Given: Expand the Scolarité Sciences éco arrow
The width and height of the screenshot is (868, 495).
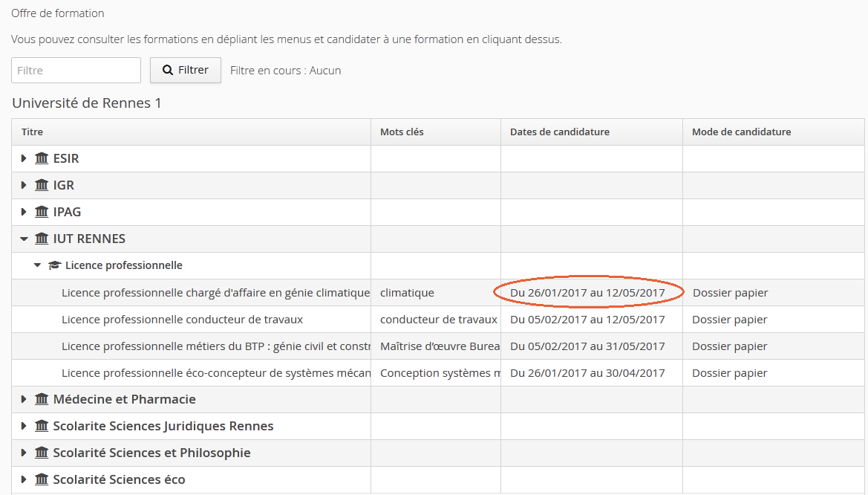Looking at the screenshot, I should [23, 479].
